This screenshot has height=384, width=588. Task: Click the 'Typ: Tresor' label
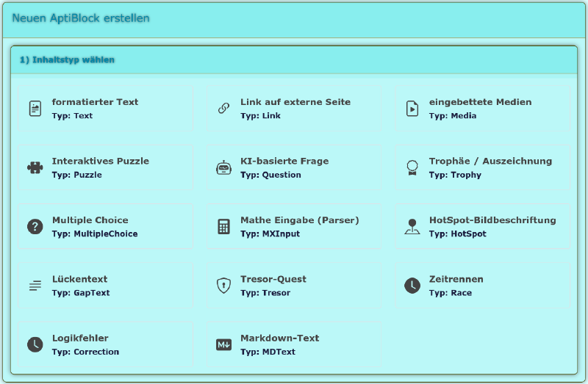pos(265,293)
